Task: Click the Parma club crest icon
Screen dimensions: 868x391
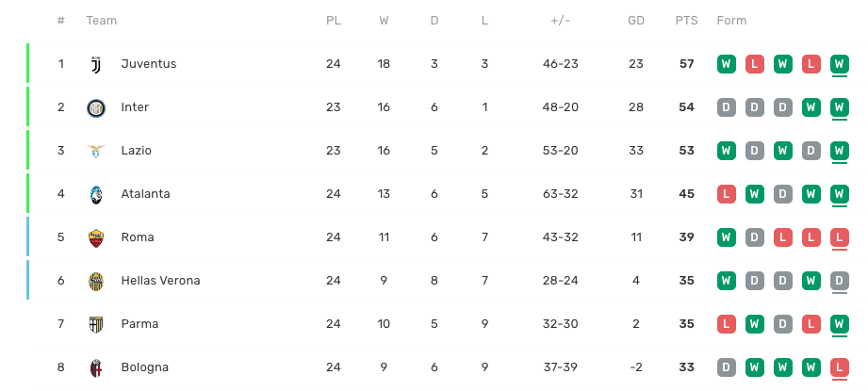Action: [95, 324]
